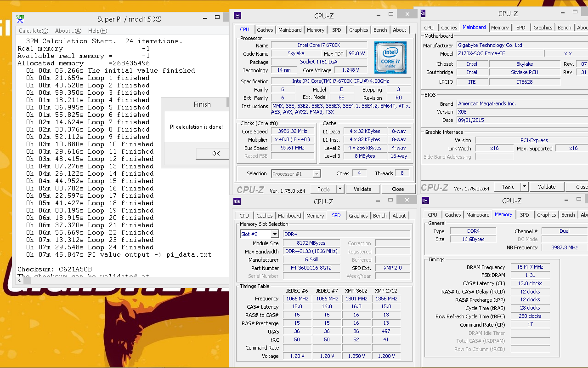Switch to SPD tab in the CPU window
The width and height of the screenshot is (588, 368).
[337, 30]
